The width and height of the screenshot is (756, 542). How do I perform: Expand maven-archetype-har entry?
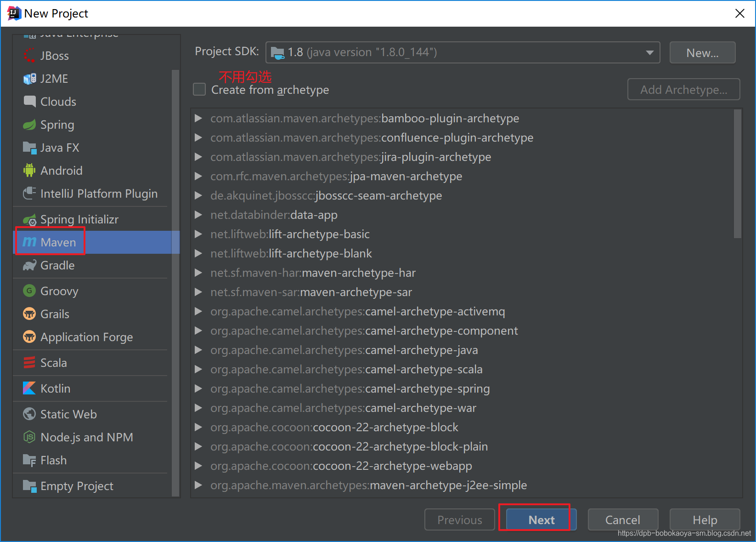click(x=198, y=273)
